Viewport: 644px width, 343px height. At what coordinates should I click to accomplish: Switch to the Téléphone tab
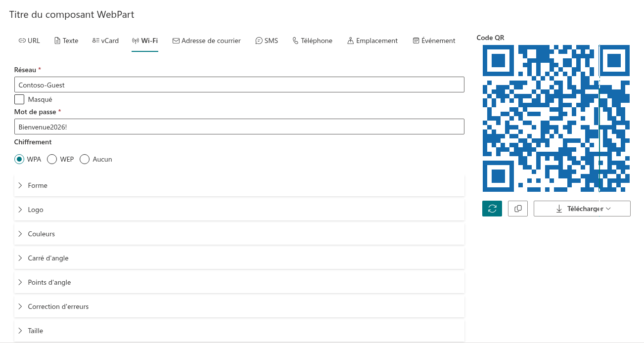tap(312, 41)
